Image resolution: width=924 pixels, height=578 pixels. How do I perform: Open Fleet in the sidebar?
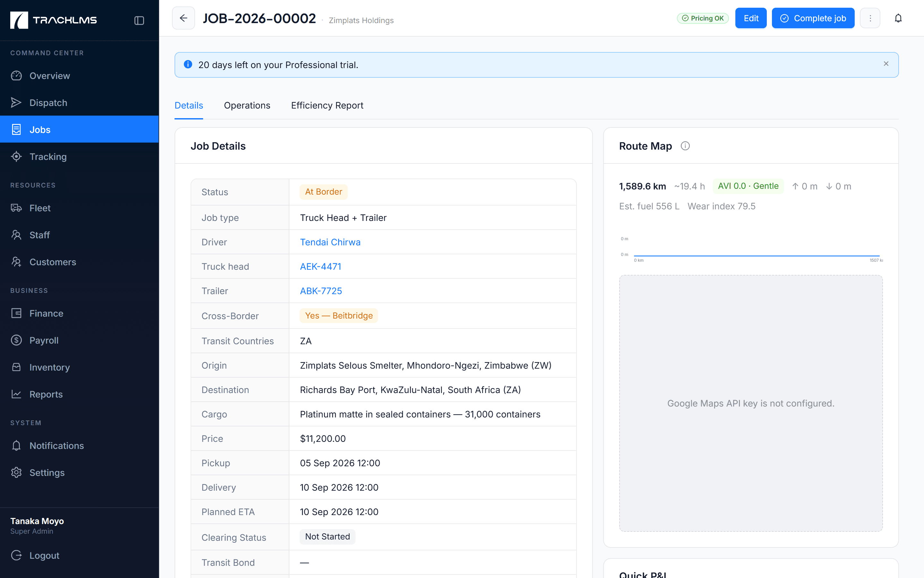(80, 208)
